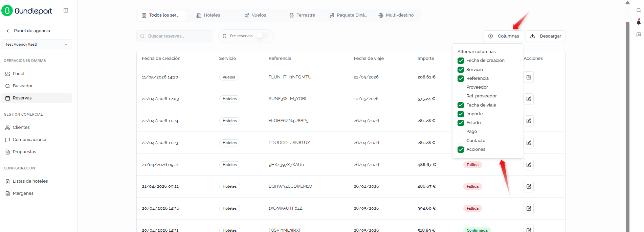Click the Fecha de viaje header
This screenshot has width=644, height=232.
tap(369, 59)
